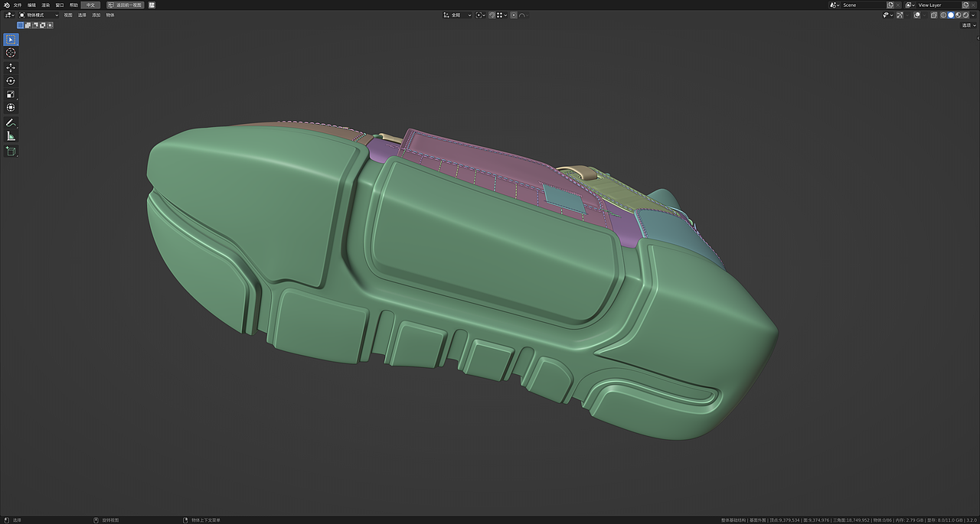Toggle show overlays button
Viewport: 980px width, 524px height.
click(917, 15)
